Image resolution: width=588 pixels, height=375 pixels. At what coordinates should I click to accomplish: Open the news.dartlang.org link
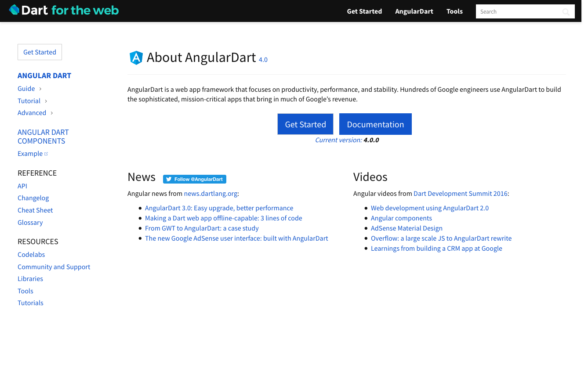point(211,194)
